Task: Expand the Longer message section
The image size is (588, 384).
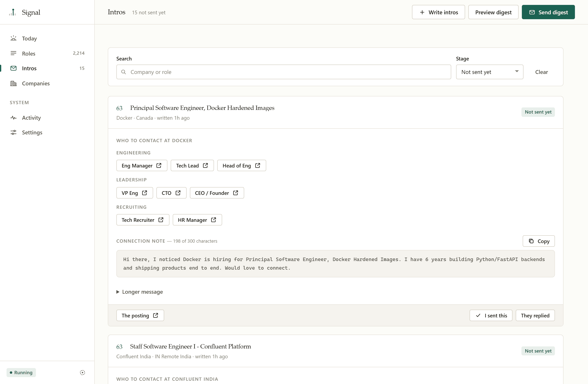Action: click(140, 292)
